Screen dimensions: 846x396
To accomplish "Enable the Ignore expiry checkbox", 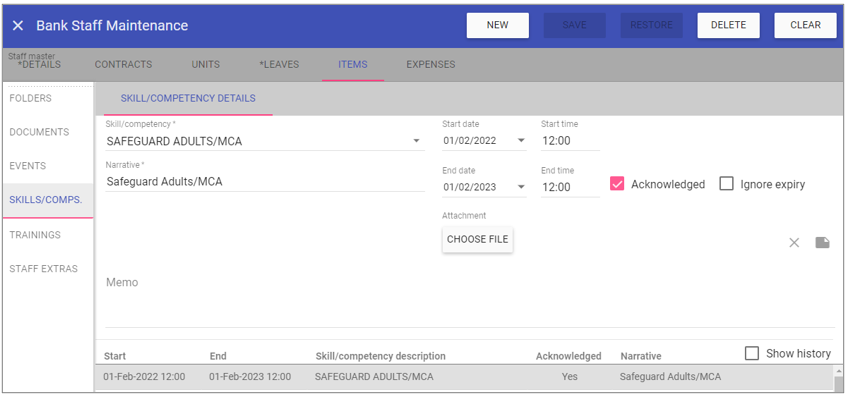I will pyautogui.click(x=727, y=184).
